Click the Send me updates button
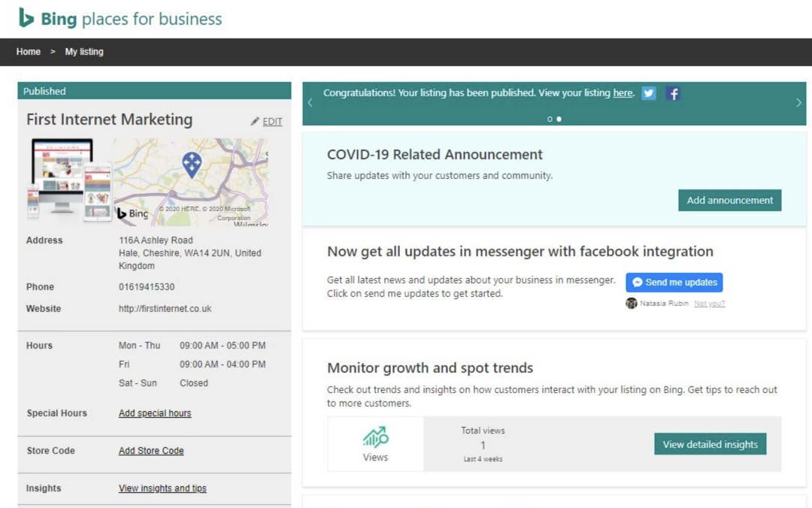The height and width of the screenshot is (508, 812). click(674, 283)
